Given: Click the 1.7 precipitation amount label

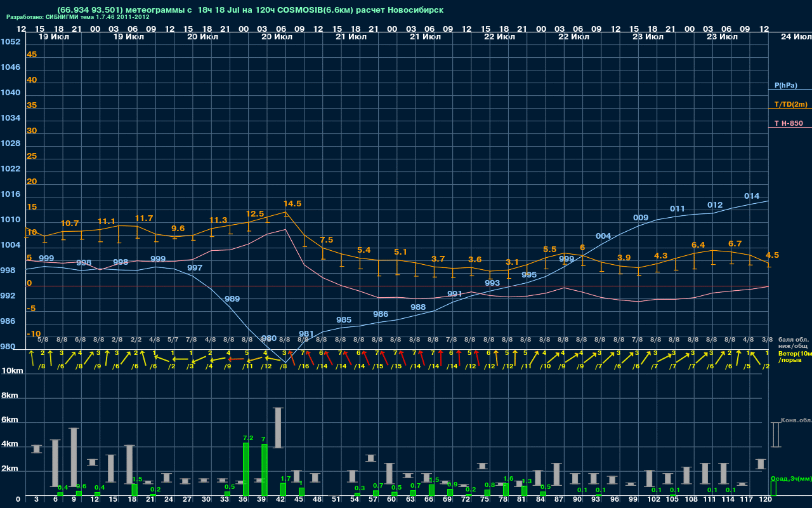Looking at the screenshot, I should pos(285,478).
